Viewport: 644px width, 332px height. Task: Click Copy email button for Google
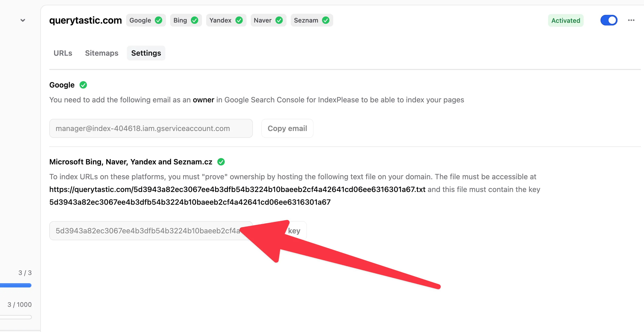pos(287,128)
